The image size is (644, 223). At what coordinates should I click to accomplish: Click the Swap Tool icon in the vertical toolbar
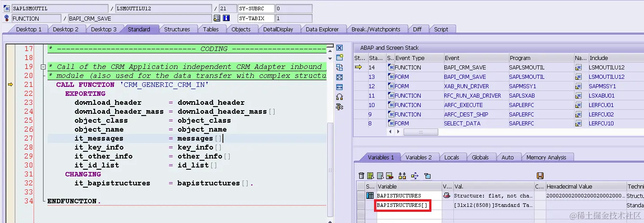click(x=339, y=68)
